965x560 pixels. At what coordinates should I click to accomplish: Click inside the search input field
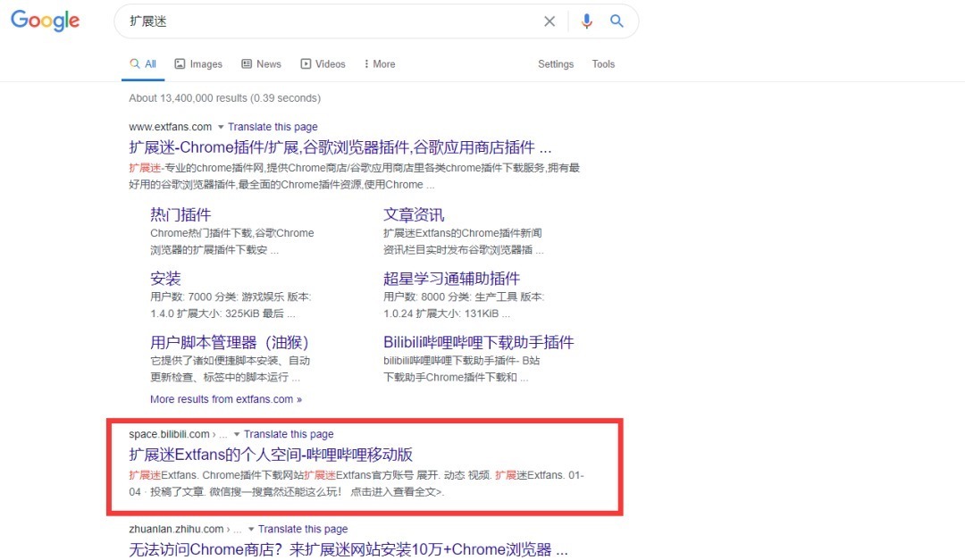point(331,21)
